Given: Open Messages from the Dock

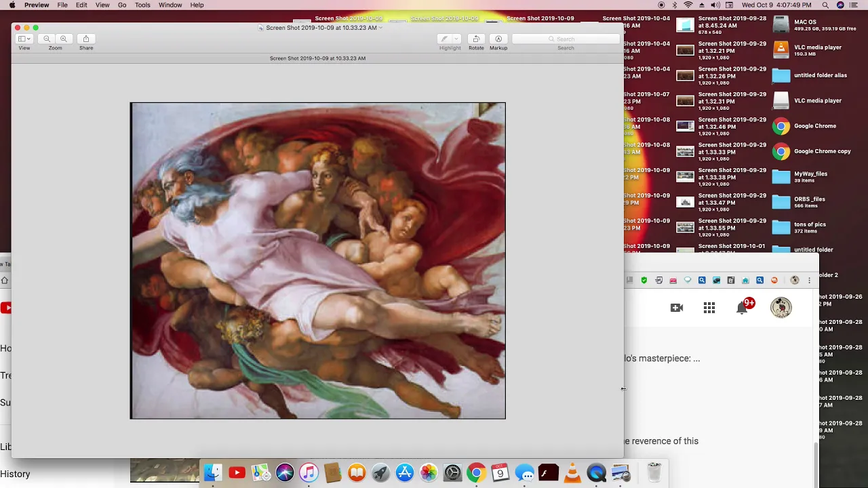Looking at the screenshot, I should 524,472.
